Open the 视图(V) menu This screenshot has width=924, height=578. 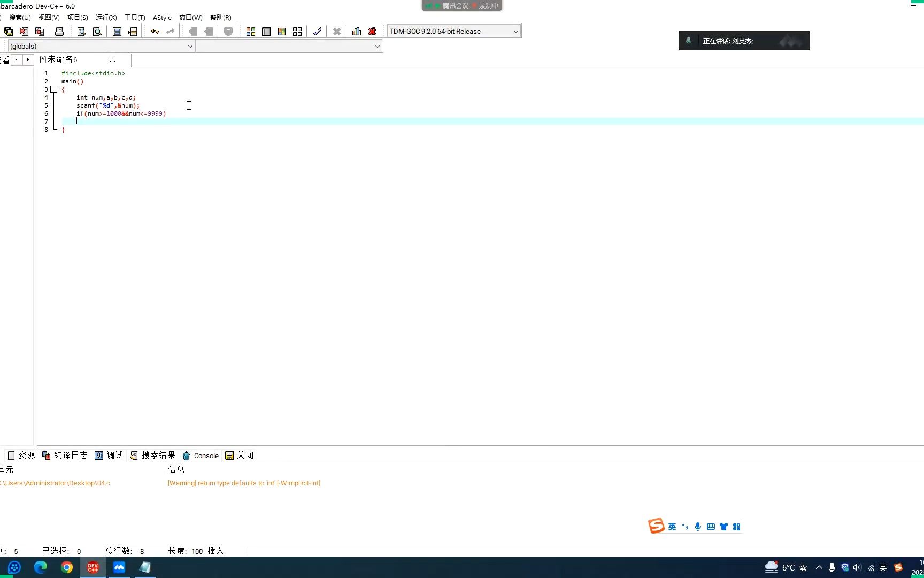point(49,17)
